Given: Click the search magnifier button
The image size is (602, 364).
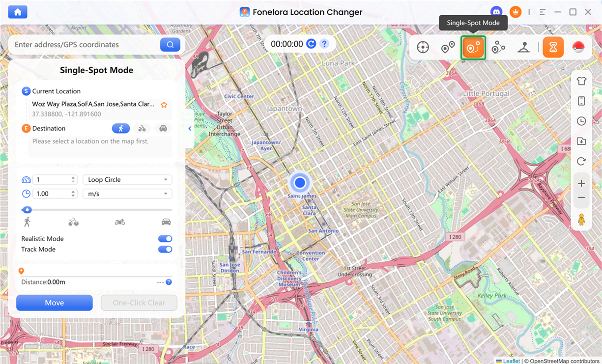Looking at the screenshot, I should point(170,45).
